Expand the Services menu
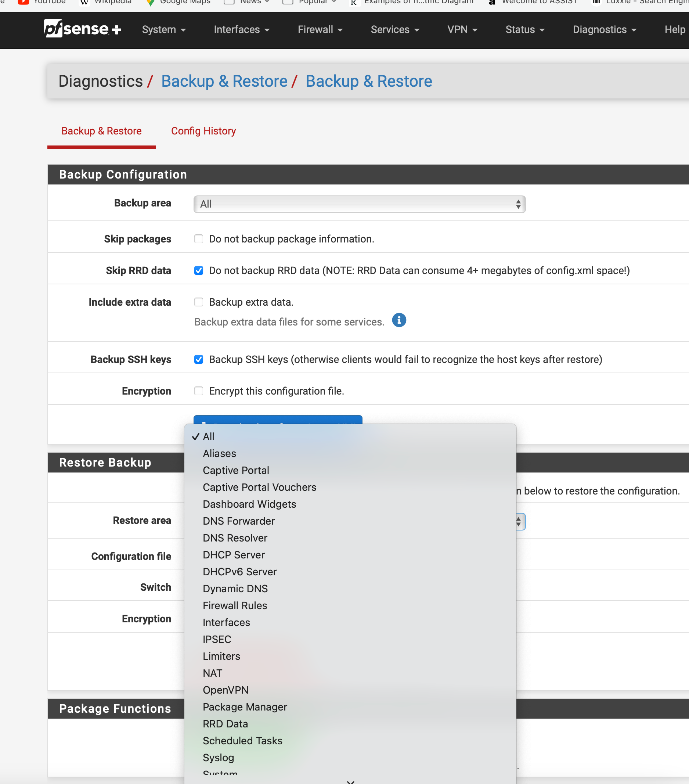The image size is (689, 784). pos(395,29)
